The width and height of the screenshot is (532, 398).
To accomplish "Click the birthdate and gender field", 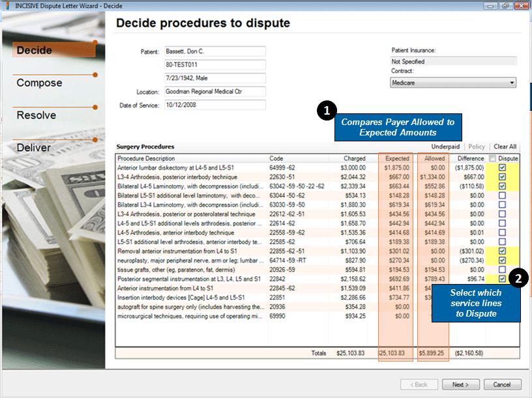I will click(x=215, y=78).
